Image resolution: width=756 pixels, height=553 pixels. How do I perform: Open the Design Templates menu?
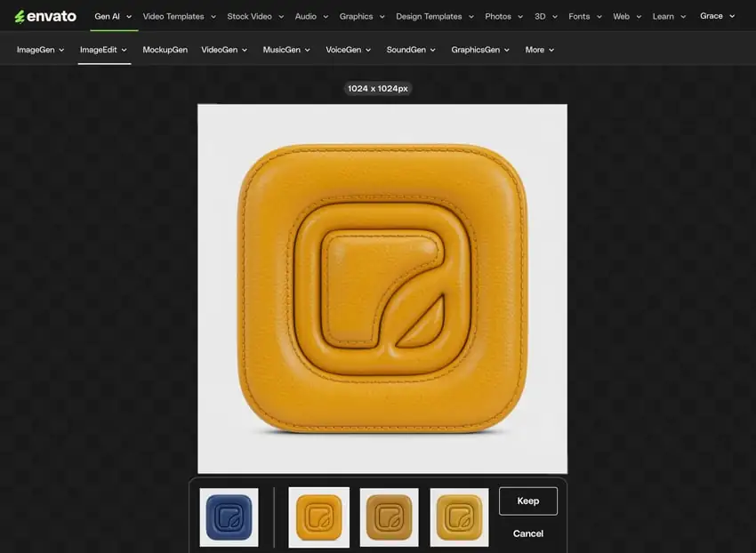pyautogui.click(x=429, y=16)
